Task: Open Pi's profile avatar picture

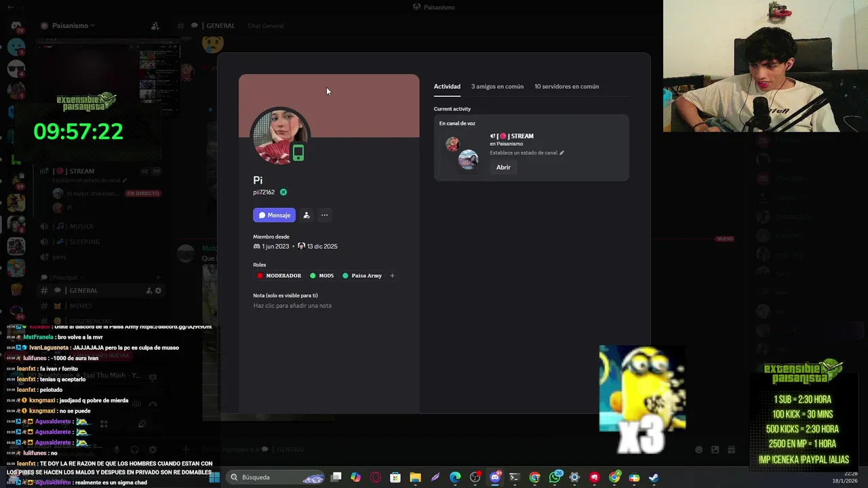Action: click(281, 136)
